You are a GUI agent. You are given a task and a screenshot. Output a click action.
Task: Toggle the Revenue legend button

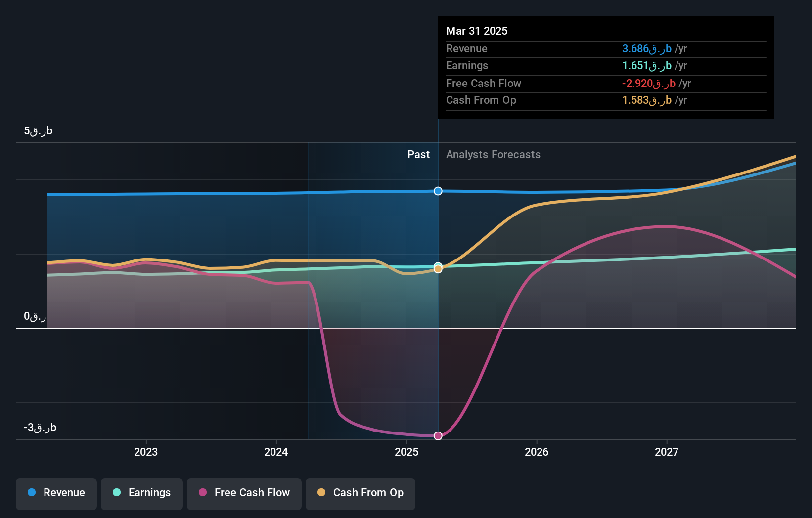pos(56,494)
